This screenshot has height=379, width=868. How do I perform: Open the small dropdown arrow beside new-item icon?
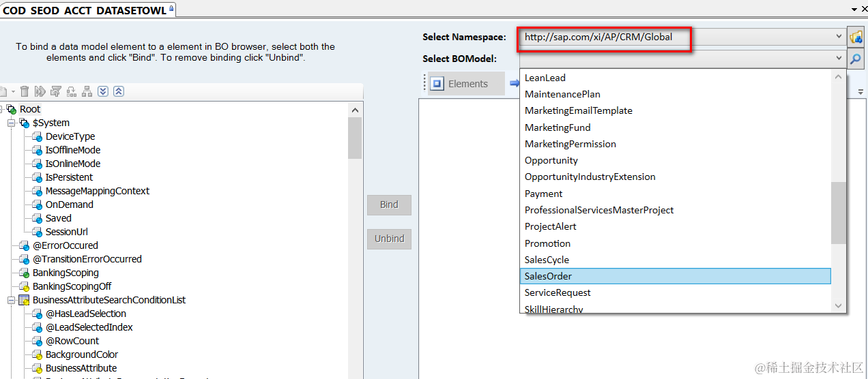(13, 91)
